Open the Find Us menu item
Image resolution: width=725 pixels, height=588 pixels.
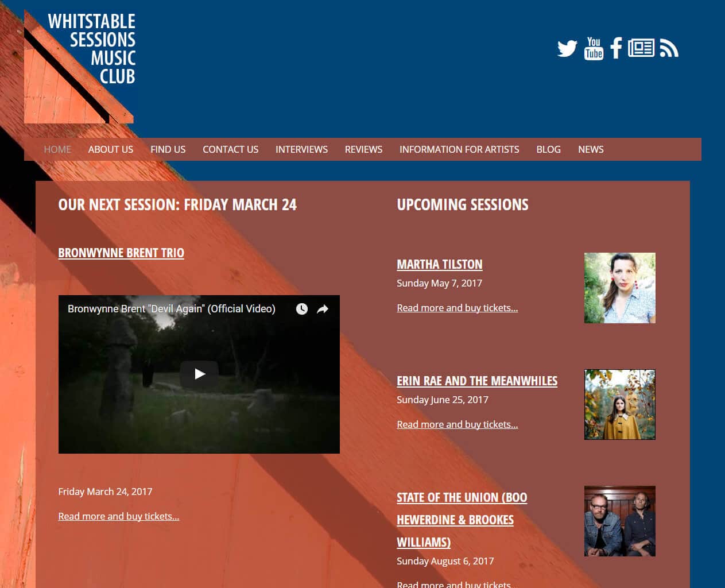click(x=168, y=149)
